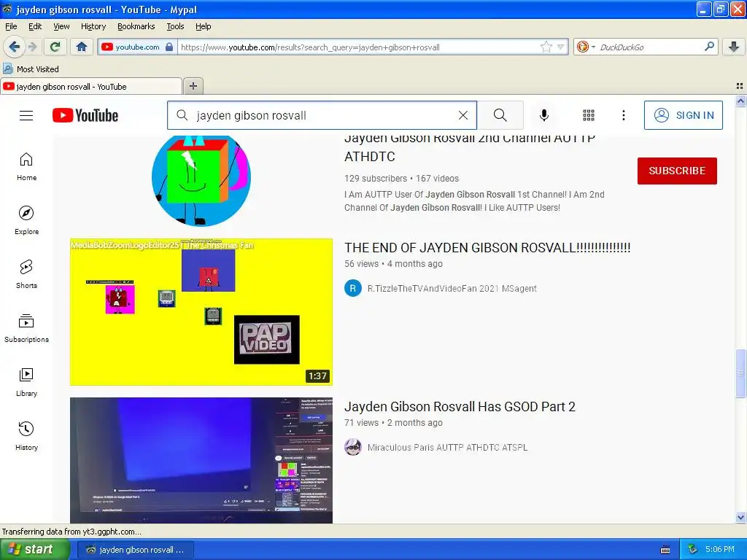747x560 pixels.
Task: Expand the address bar history dropdown arrow
Action: pos(561,47)
